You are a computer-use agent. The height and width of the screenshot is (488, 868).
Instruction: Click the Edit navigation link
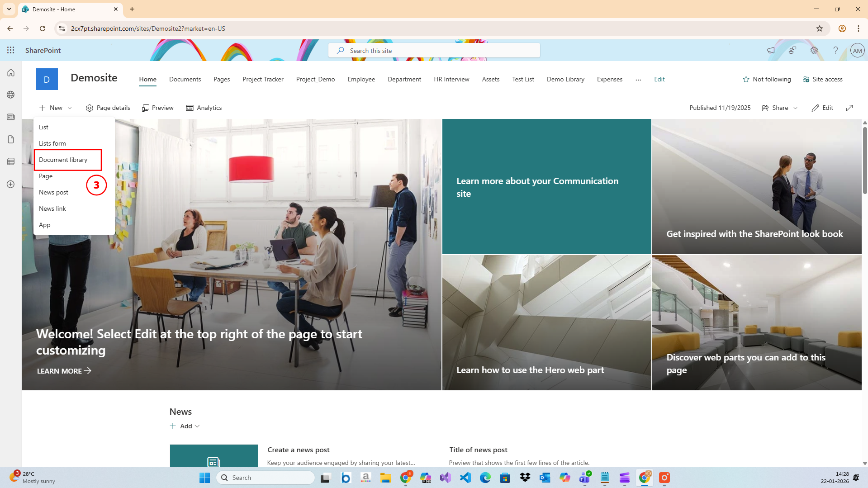(659, 80)
